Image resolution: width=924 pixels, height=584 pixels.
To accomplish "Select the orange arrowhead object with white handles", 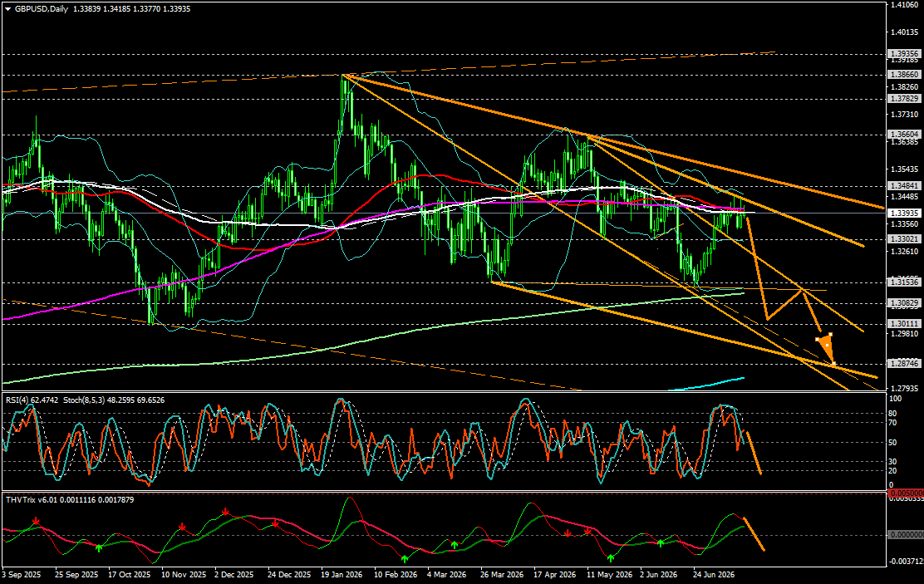I will tap(826, 347).
